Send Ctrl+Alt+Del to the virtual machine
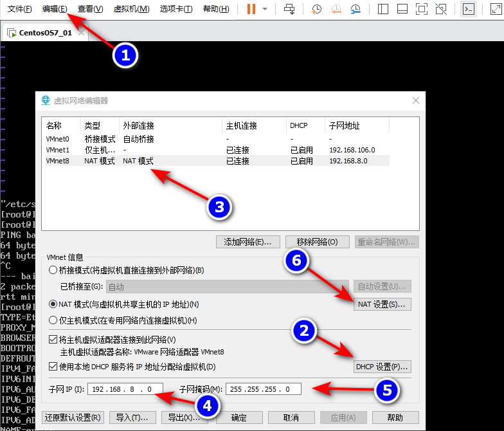Screen dimensions: 504x431 289,9
